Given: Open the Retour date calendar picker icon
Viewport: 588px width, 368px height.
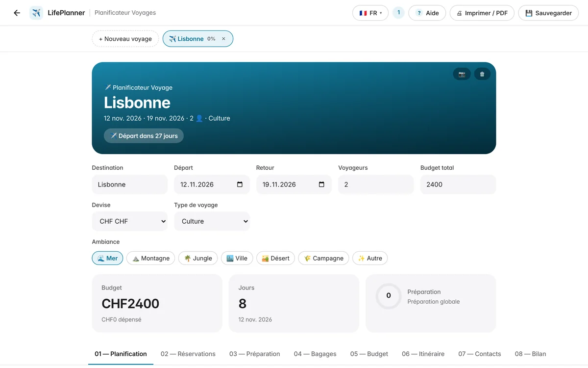Looking at the screenshot, I should click(321, 184).
